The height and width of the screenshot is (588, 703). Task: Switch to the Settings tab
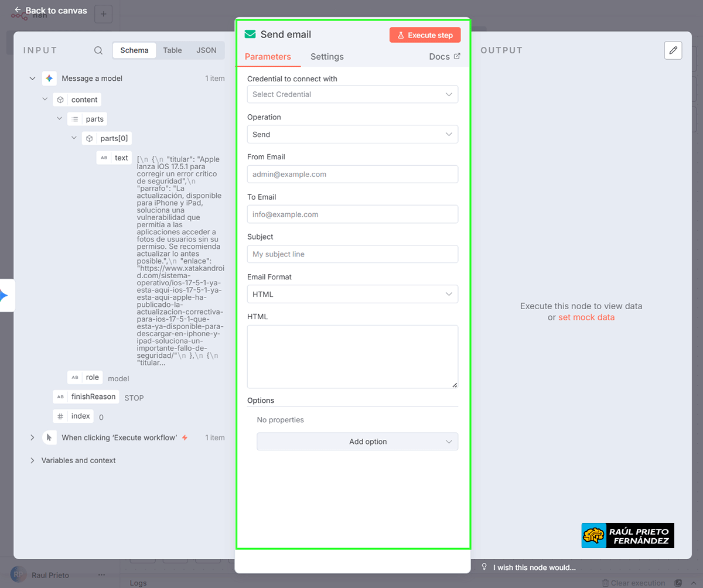327,56
